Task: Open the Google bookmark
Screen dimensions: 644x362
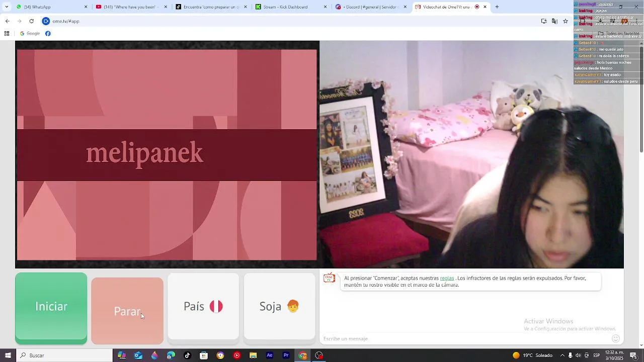Action: pyautogui.click(x=30, y=34)
